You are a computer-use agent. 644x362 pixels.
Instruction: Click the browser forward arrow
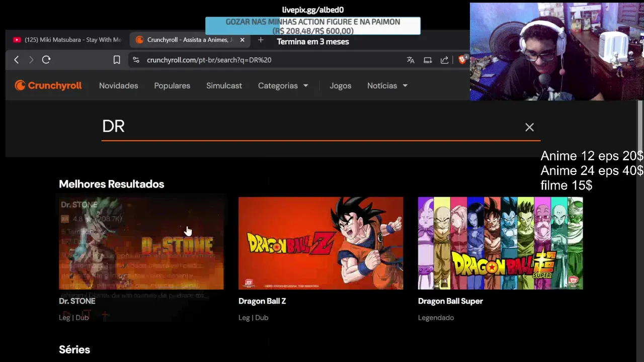[x=31, y=60]
